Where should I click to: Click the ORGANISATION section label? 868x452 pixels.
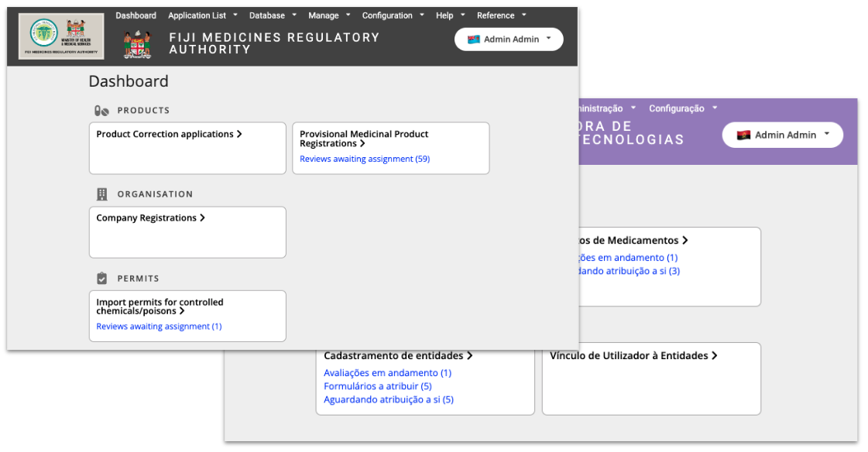click(x=155, y=194)
